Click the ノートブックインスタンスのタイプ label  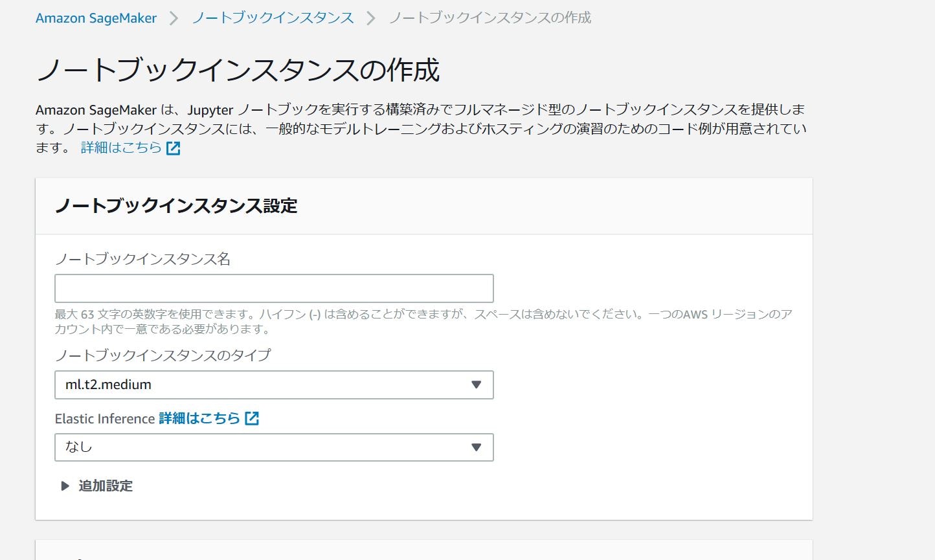tap(163, 355)
